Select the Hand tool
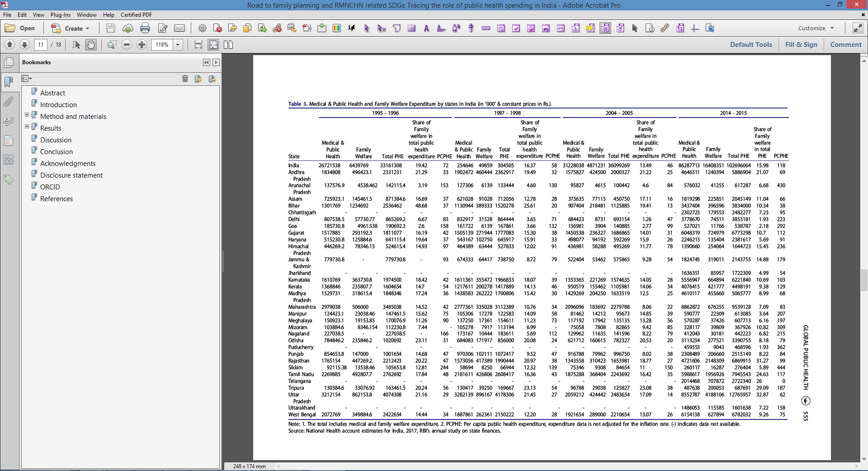868x471 pixels. 91,45
